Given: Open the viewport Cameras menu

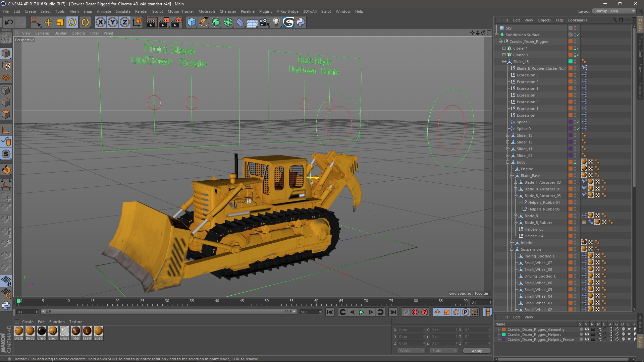Looking at the screenshot, I should click(42, 33).
